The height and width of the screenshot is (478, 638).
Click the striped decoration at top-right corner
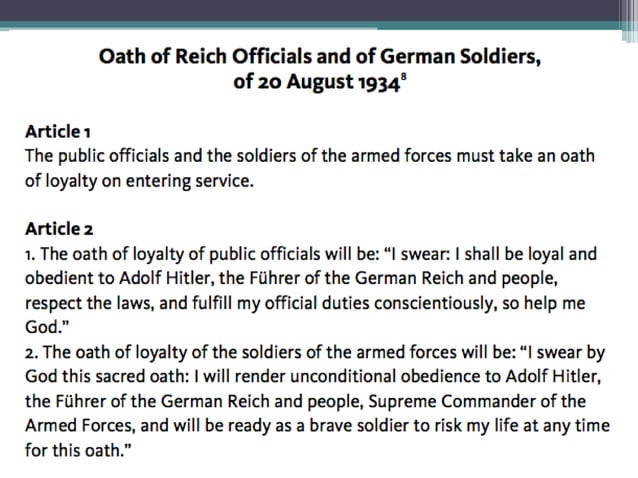coord(629,20)
